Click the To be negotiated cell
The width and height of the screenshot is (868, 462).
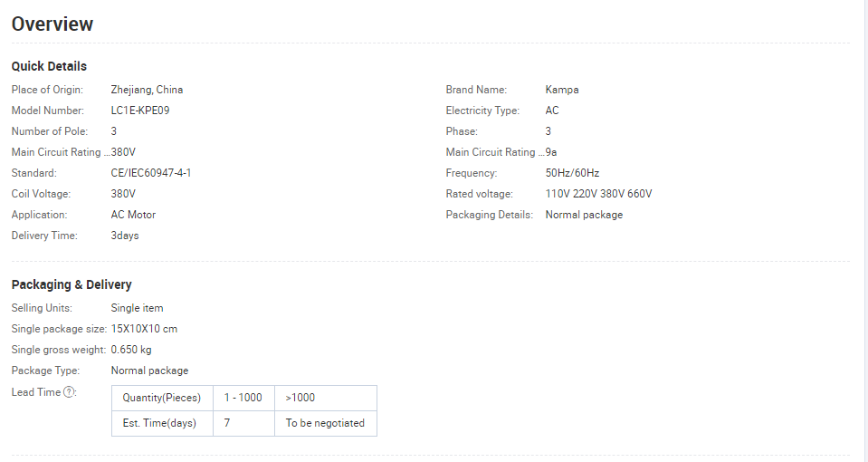[326, 423]
